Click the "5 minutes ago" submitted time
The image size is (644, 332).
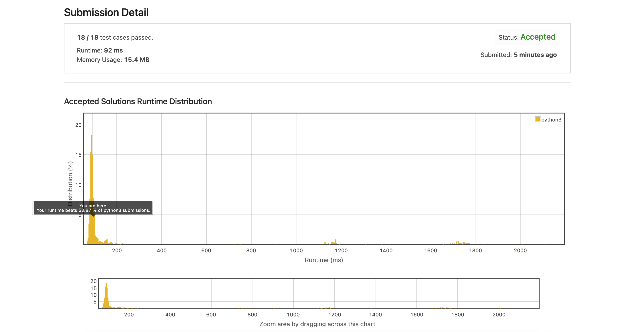(535, 55)
